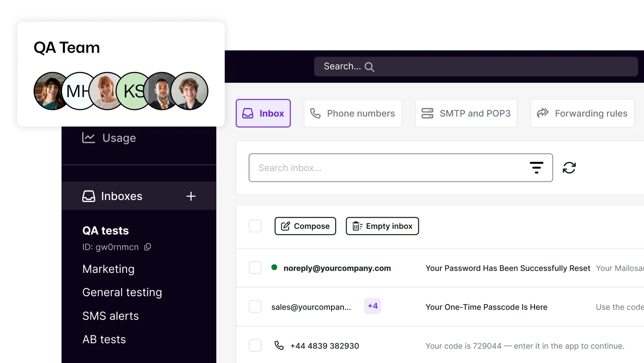Click the phone icon beside +44 4839 382930
This screenshot has height=363, width=644.
pos(279,345)
